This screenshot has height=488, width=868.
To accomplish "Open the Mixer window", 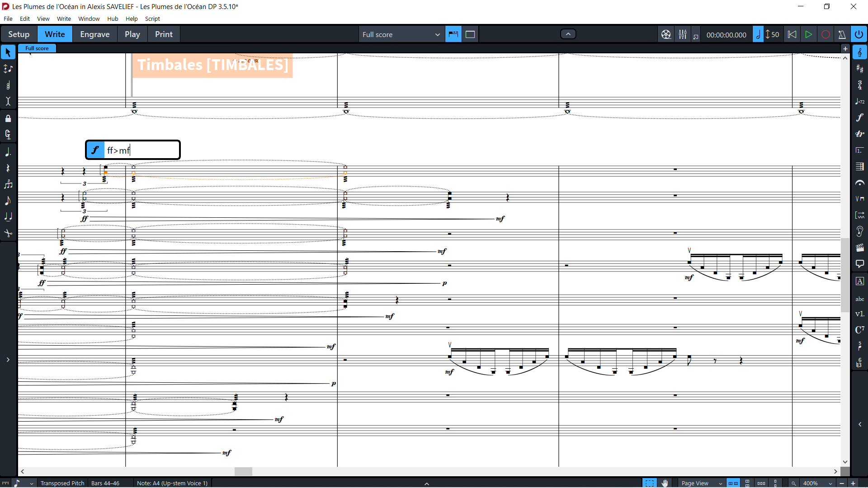I will [683, 34].
